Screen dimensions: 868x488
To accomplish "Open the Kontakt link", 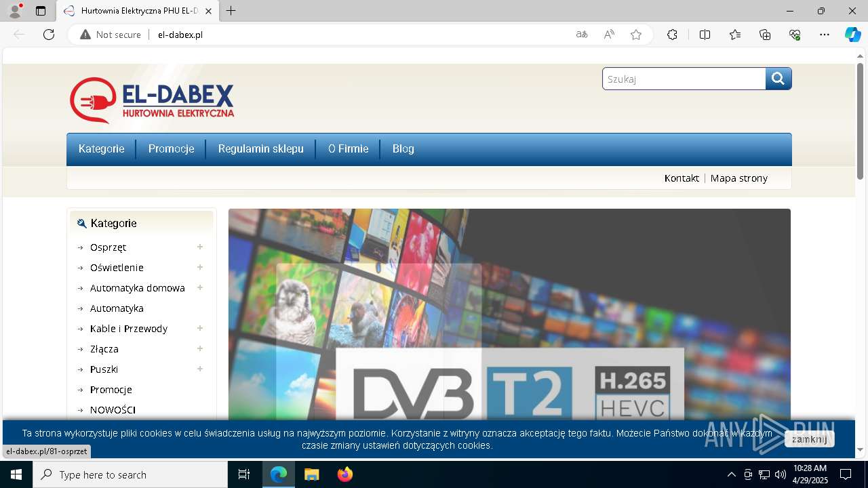I will tap(682, 178).
